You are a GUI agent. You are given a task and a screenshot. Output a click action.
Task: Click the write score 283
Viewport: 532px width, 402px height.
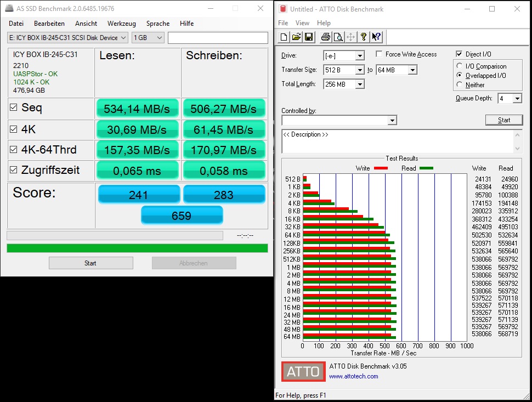224,195
